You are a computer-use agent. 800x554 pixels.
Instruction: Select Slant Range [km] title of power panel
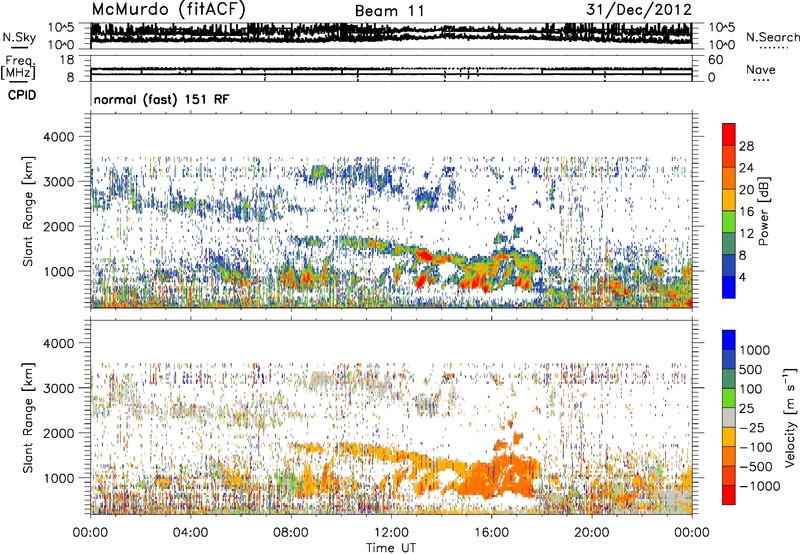[x=28, y=211]
